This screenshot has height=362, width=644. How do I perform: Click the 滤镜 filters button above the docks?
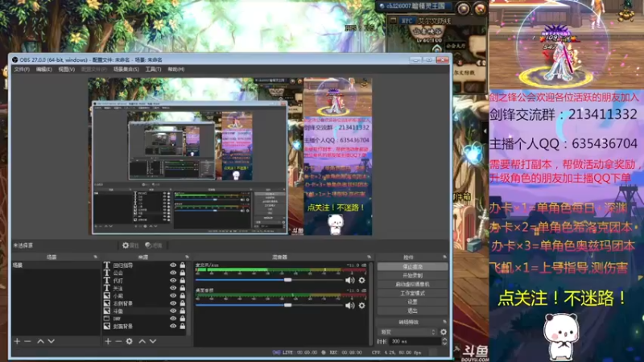tap(154, 245)
